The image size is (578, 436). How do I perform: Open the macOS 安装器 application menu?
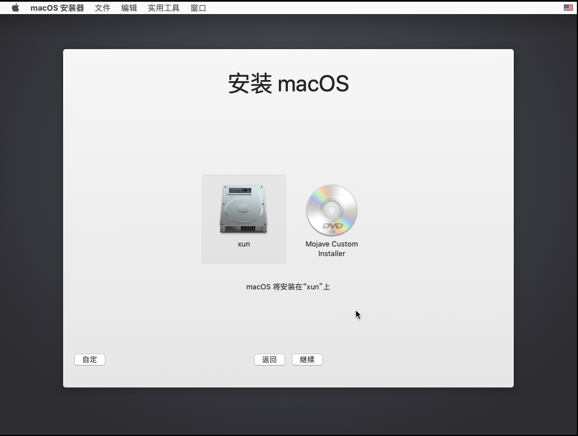(57, 8)
